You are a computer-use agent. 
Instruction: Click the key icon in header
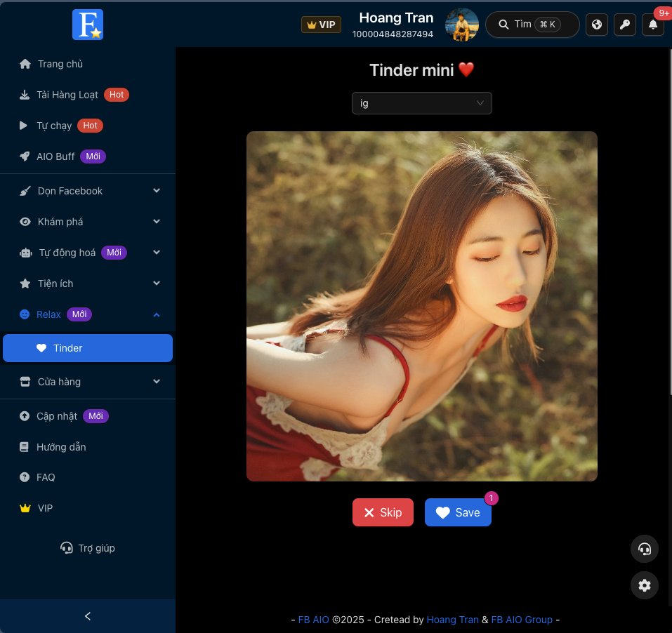point(624,25)
